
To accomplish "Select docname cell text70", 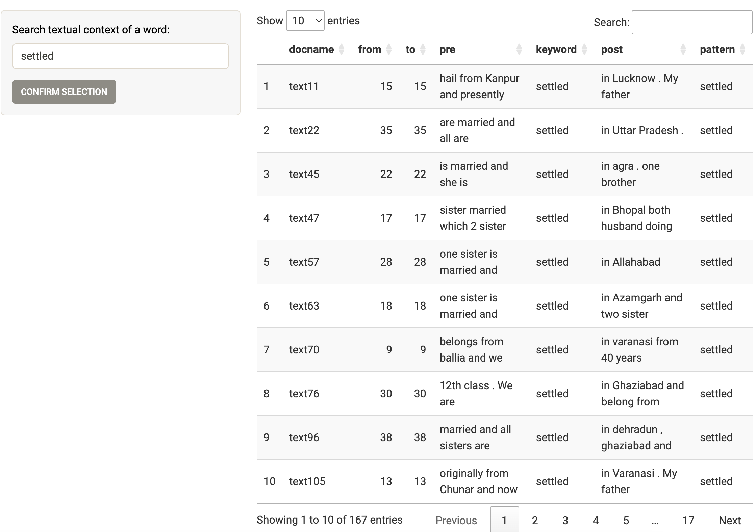I will [304, 350].
